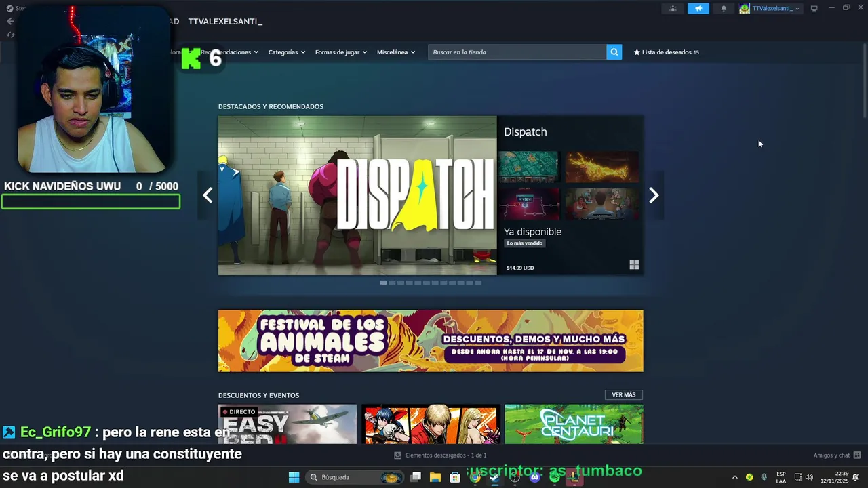Open the Windows Start menu
The width and height of the screenshot is (868, 488).
click(294, 477)
